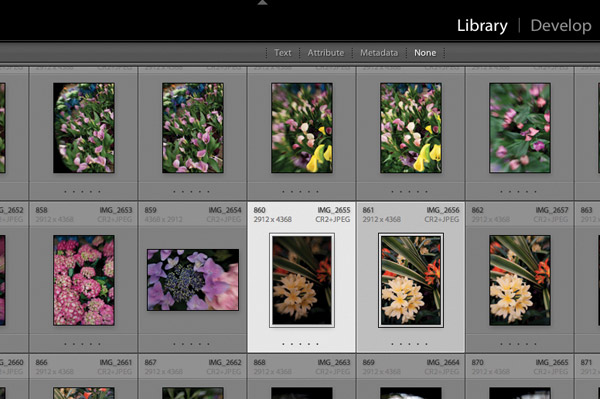The image size is (600, 399).
Task: Select the pink hydrangea thumbnail IMG_2653
Action: [x=84, y=280]
